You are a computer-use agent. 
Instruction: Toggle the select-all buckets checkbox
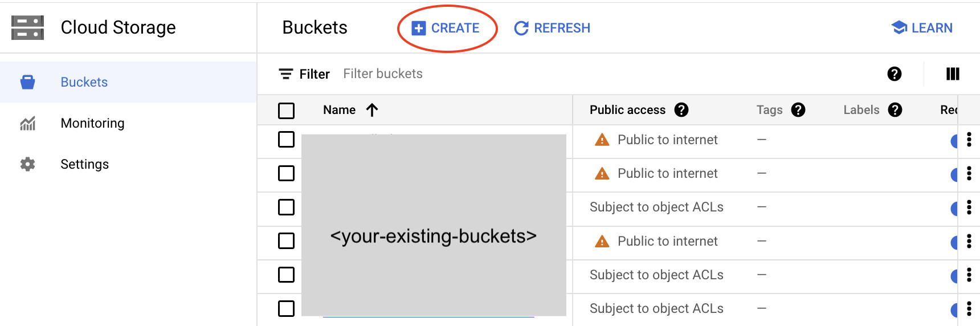click(x=286, y=111)
